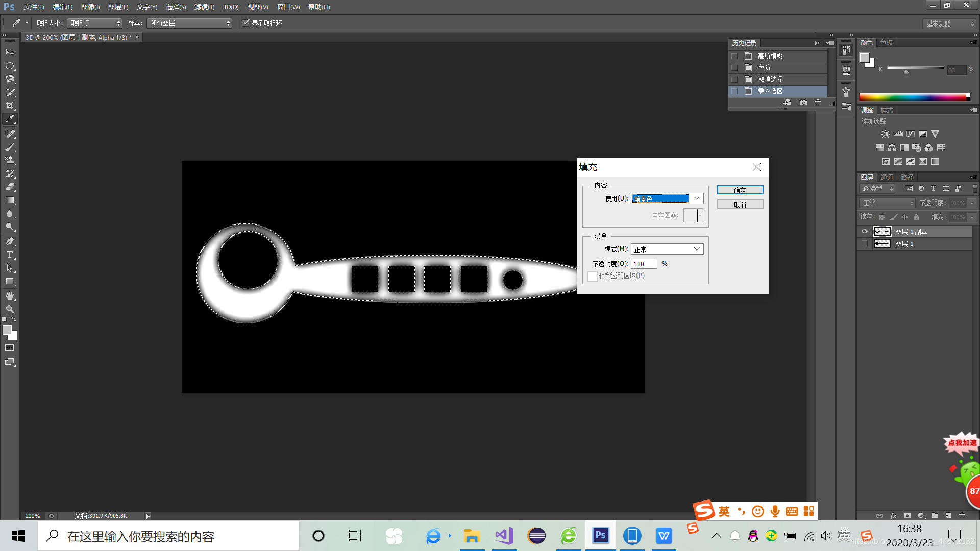
Task: Click 确定 button in Fill dialog
Action: pyautogui.click(x=740, y=190)
